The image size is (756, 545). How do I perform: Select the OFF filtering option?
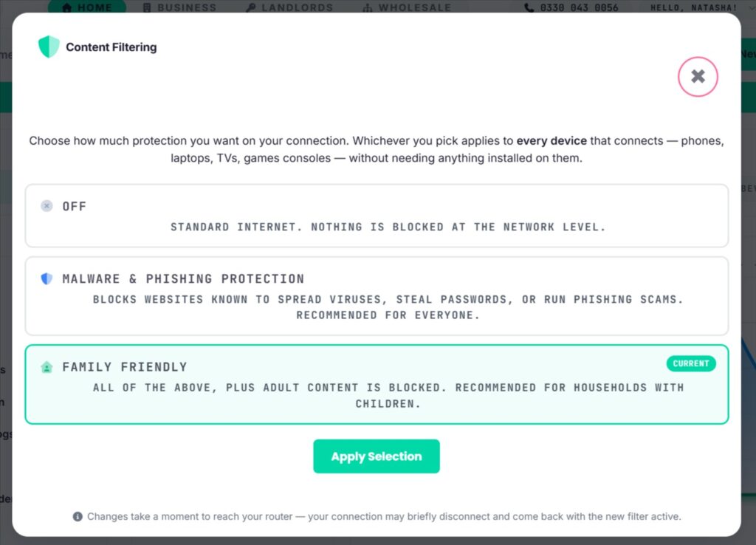[377, 216]
